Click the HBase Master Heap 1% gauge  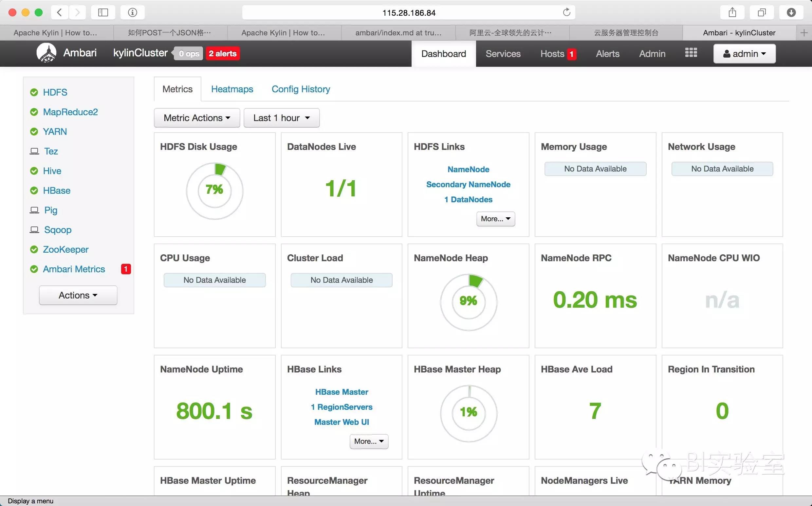468,413
